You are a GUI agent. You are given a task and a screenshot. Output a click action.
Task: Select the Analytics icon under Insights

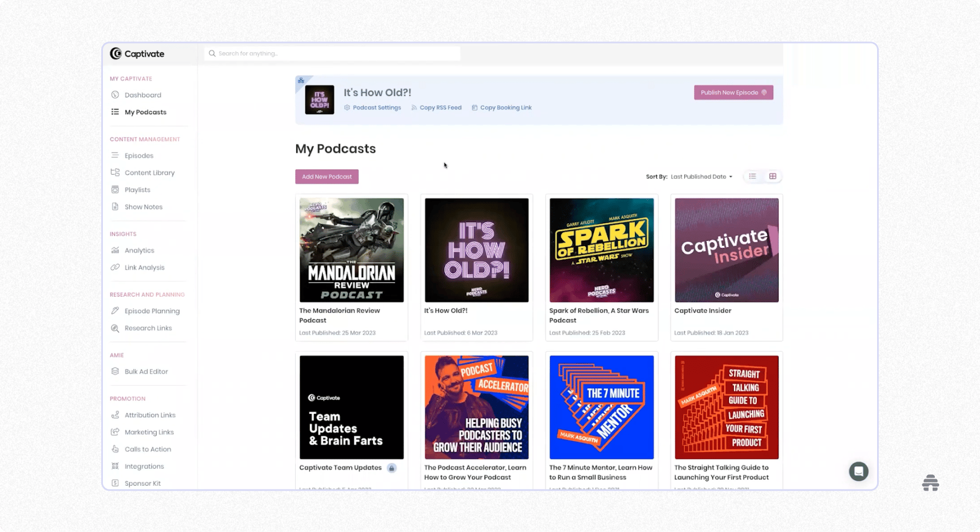pos(115,250)
